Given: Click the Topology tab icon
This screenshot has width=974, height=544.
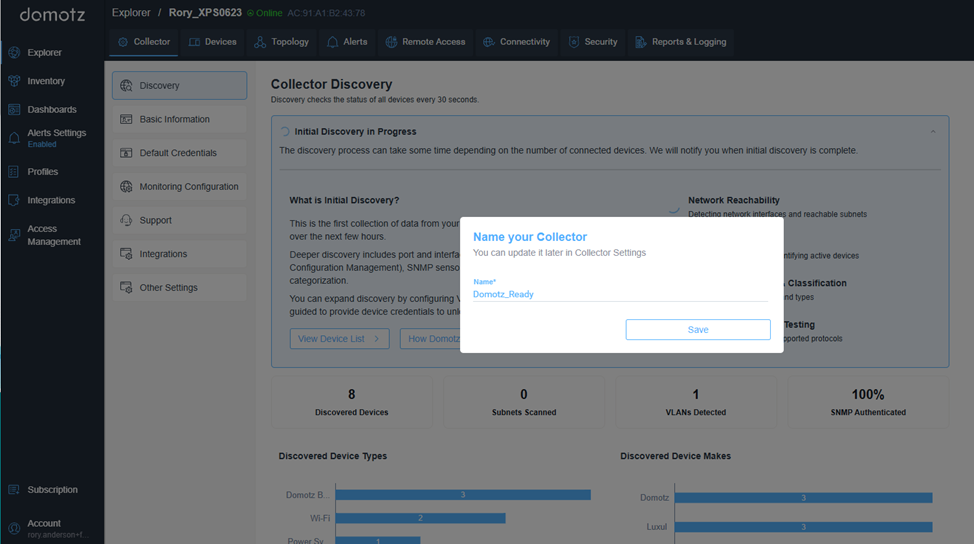Looking at the screenshot, I should pyautogui.click(x=260, y=42).
